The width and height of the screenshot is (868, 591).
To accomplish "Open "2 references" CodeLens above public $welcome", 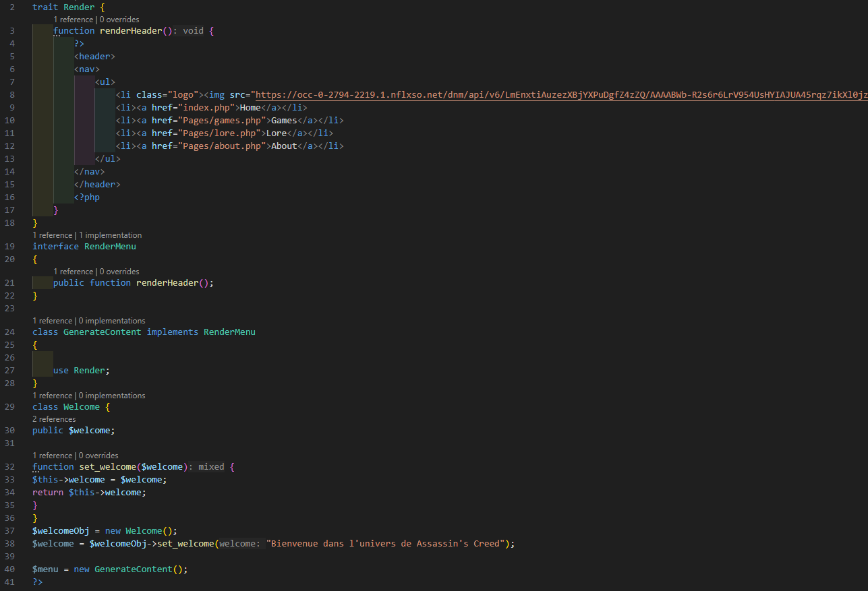I will 54,419.
